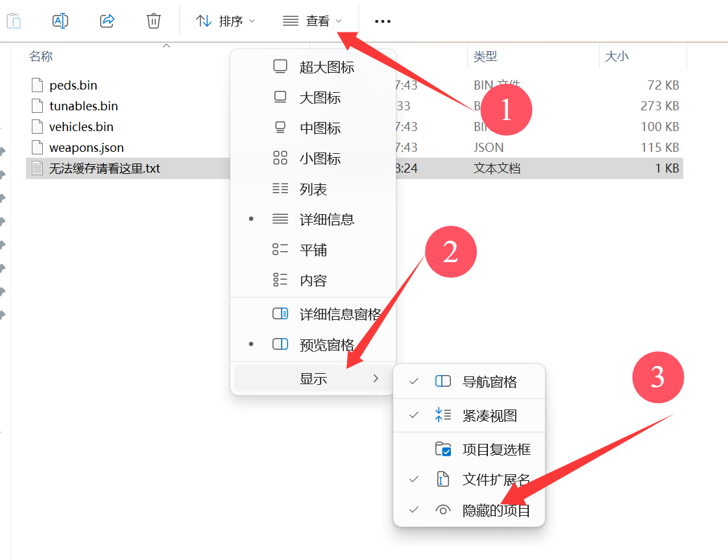Image resolution: width=728 pixels, height=560 pixels.
Task: Click the Paste clipboard icon
Action: tap(14, 21)
